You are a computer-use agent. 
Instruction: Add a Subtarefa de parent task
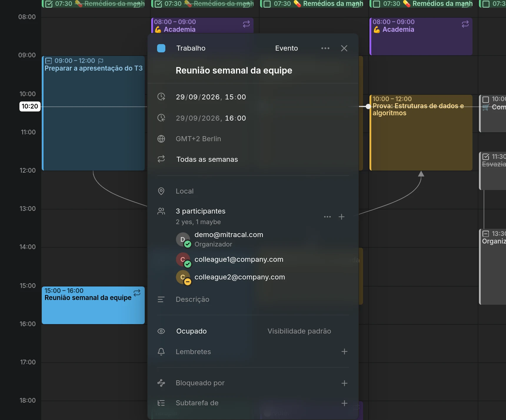344,403
